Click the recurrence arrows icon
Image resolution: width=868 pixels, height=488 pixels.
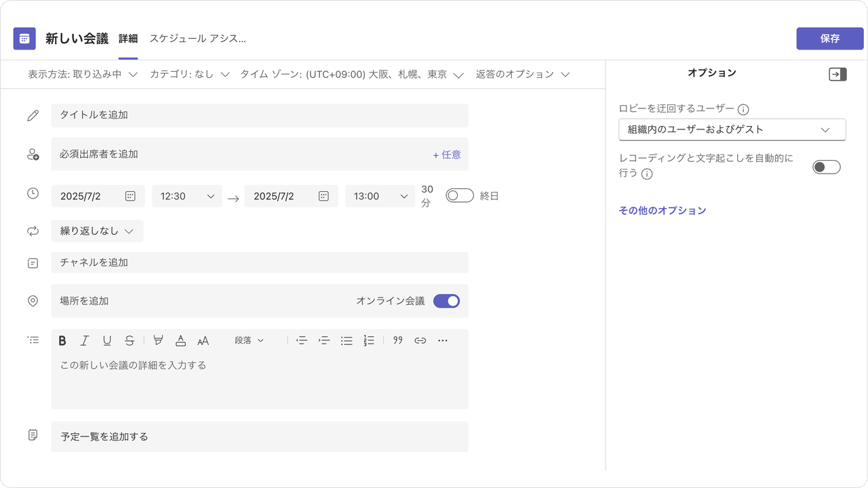[x=33, y=231]
